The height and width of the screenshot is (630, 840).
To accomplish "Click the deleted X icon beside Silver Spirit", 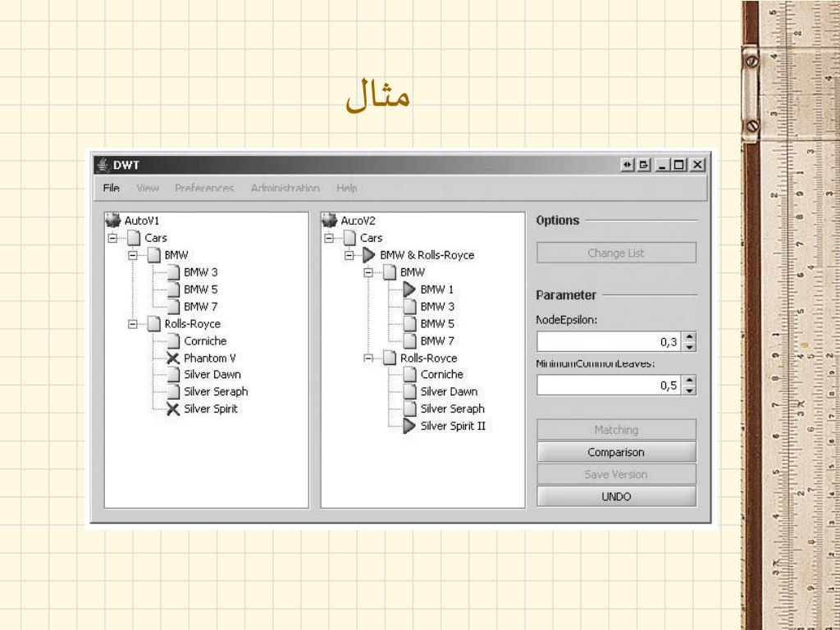I will coord(172,409).
